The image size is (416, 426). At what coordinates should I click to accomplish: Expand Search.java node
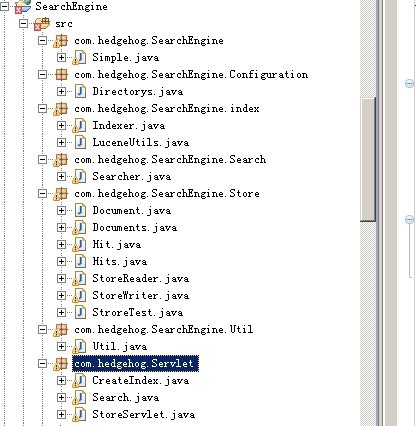click(61, 398)
